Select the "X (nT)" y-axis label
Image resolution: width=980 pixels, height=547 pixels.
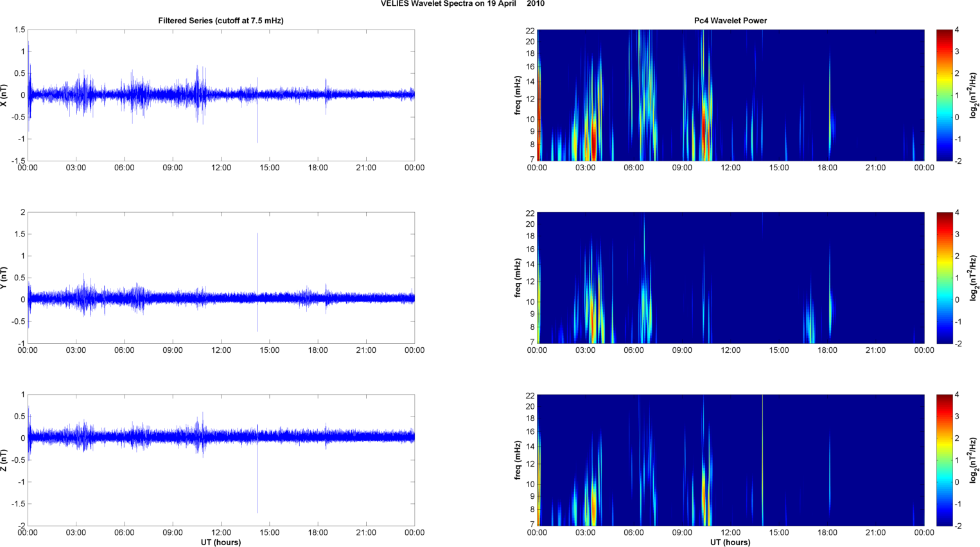pyautogui.click(x=4, y=95)
